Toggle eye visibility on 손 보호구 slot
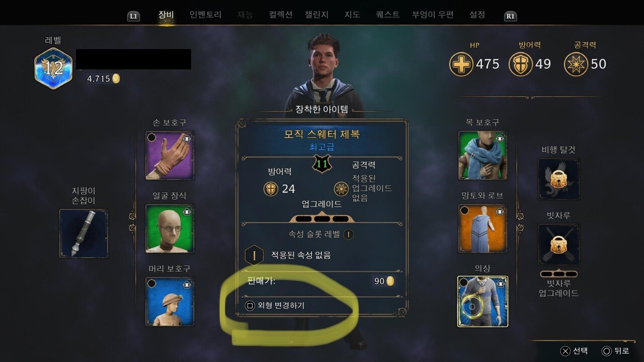644x362 pixels. pyautogui.click(x=187, y=138)
